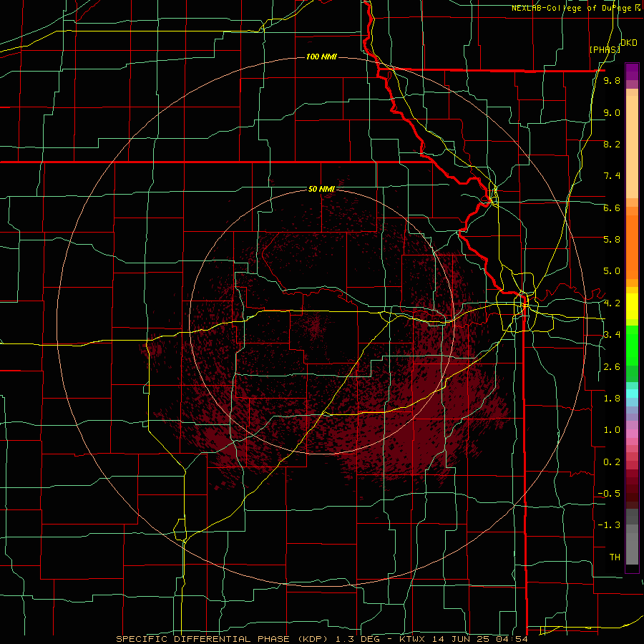Select the -0.5 legend value
Image resolution: width=644 pixels, height=644 pixels.
click(609, 494)
